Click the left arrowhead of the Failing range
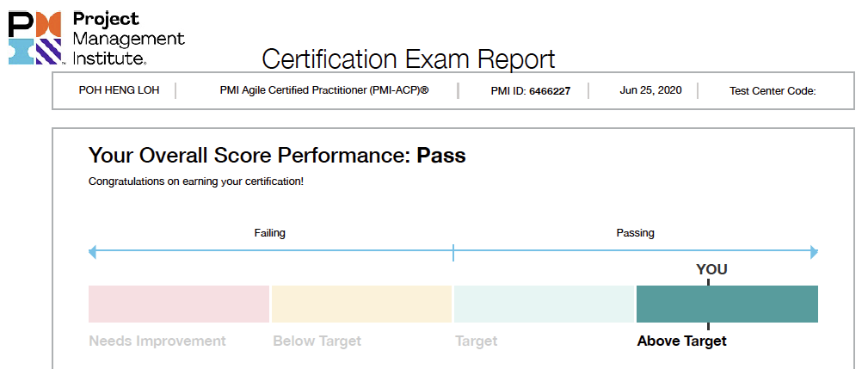Screen dimensions: 868x369 click(93, 253)
